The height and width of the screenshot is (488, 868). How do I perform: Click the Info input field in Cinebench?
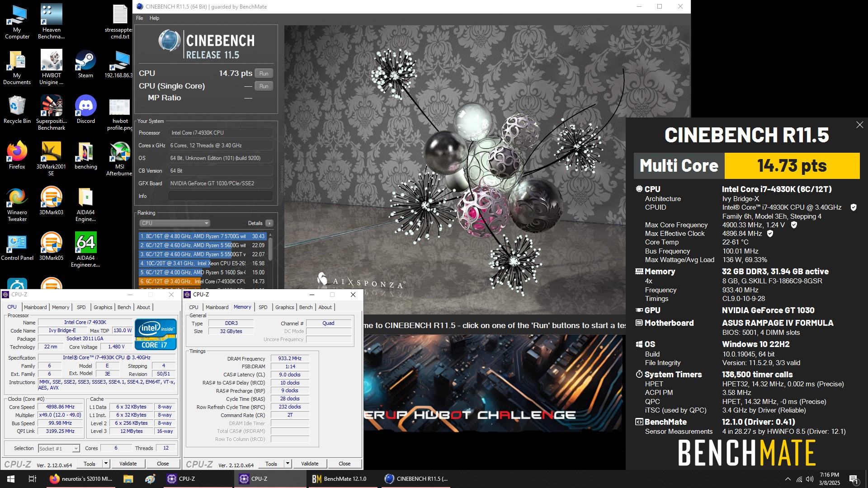[221, 196]
